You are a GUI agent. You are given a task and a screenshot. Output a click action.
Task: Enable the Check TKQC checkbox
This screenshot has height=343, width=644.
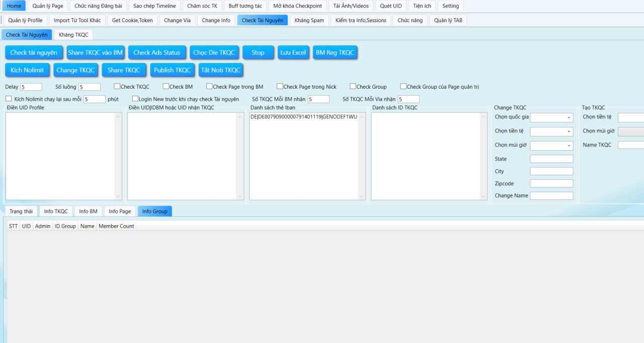(x=117, y=87)
